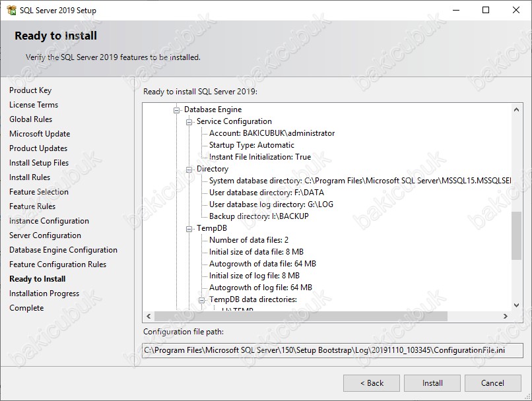
Task: Minimize the SQL Server Setup window
Action: click(456, 10)
